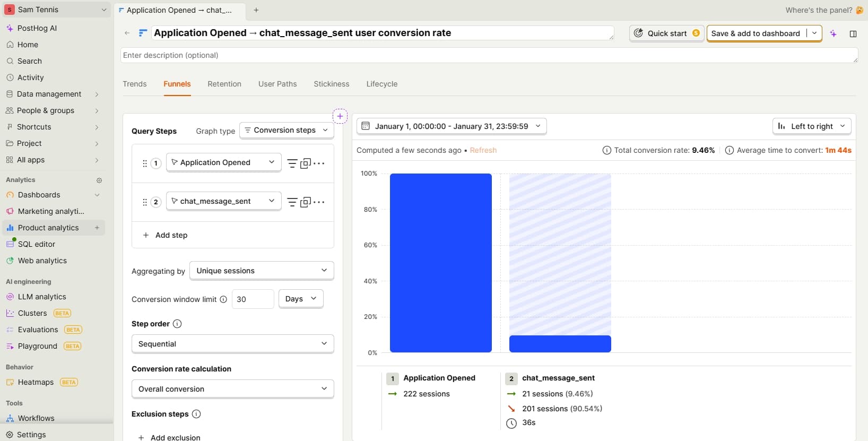Expand the Left to right layout dropdown
Viewport: 868px width, 441px height.
(x=811, y=126)
